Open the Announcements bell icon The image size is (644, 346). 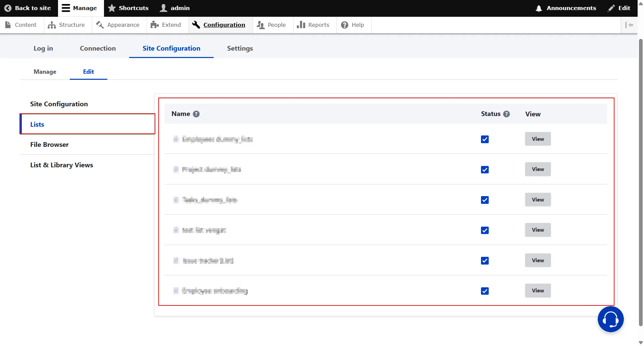click(538, 8)
